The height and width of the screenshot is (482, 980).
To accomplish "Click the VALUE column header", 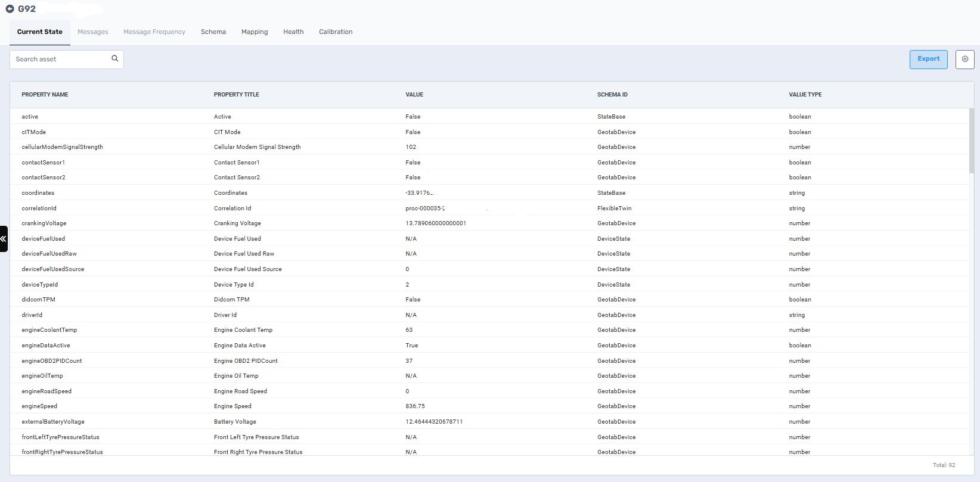I will tap(414, 95).
